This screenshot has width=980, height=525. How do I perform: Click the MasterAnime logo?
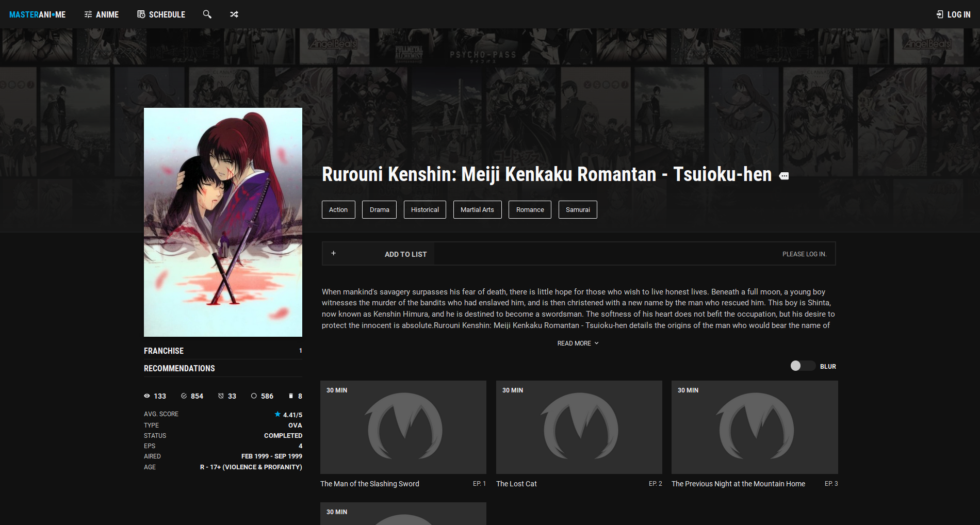[x=37, y=14]
